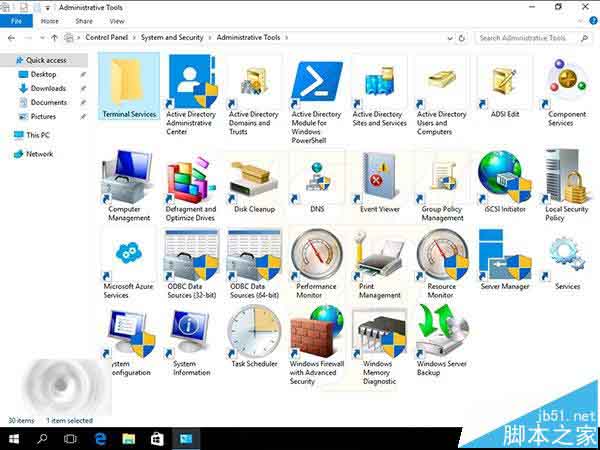Screen dimensions: 600x450
Task: Select Group Policy Management
Action: click(442, 186)
